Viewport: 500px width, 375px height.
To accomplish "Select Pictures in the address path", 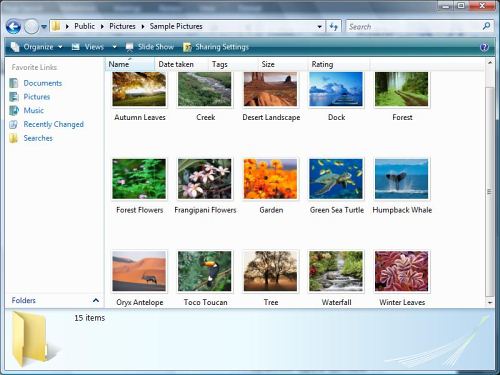I will pyautogui.click(x=122, y=26).
